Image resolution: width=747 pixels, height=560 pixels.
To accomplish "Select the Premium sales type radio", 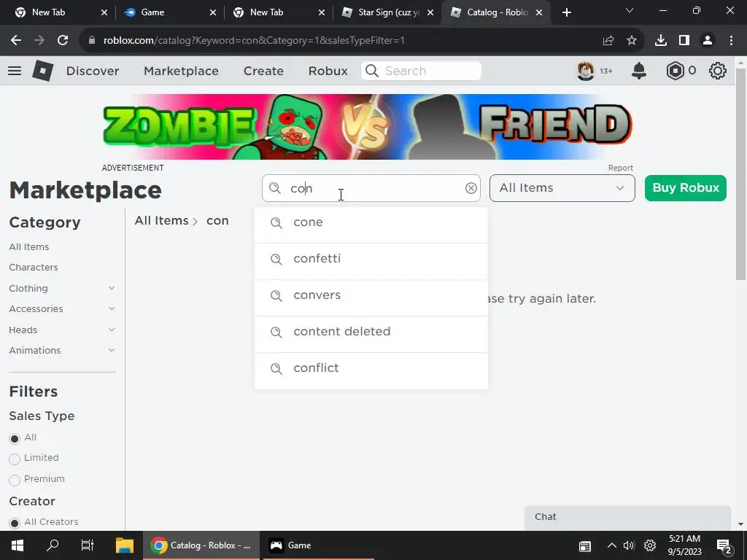I will pyautogui.click(x=15, y=480).
